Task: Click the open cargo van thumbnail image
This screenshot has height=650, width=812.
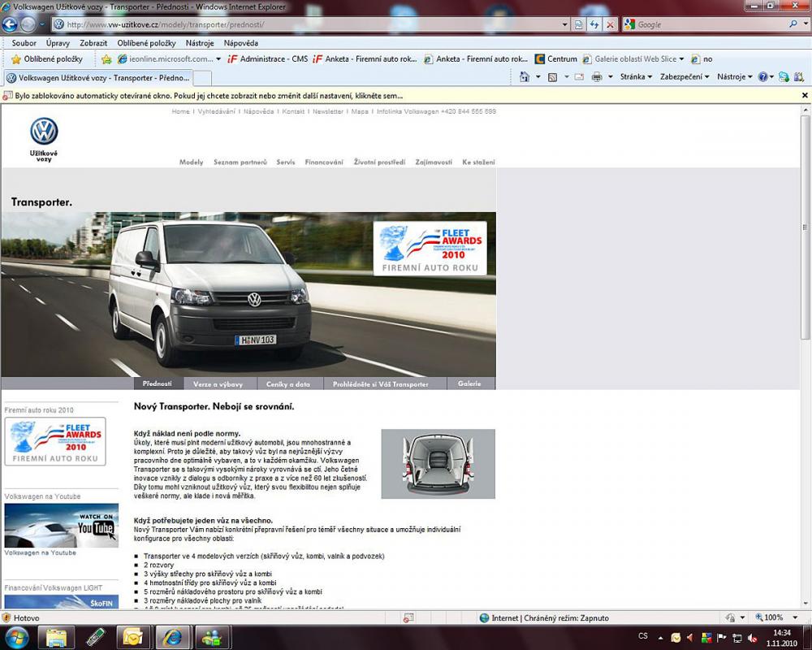Action: pos(438,463)
